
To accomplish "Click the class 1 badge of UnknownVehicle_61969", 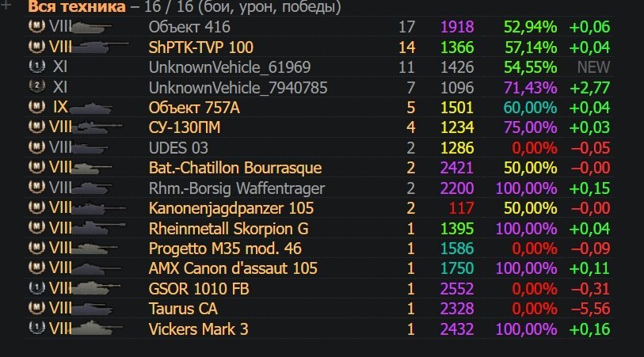I will pyautogui.click(x=36, y=66).
